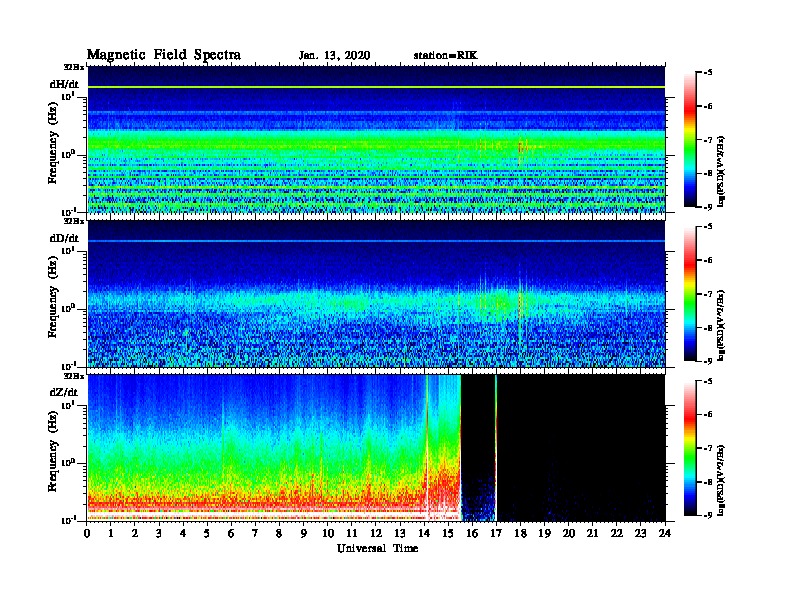Click the "0" hour tick label
Image resolution: width=792 pixels, height=612 pixels.
(87, 533)
